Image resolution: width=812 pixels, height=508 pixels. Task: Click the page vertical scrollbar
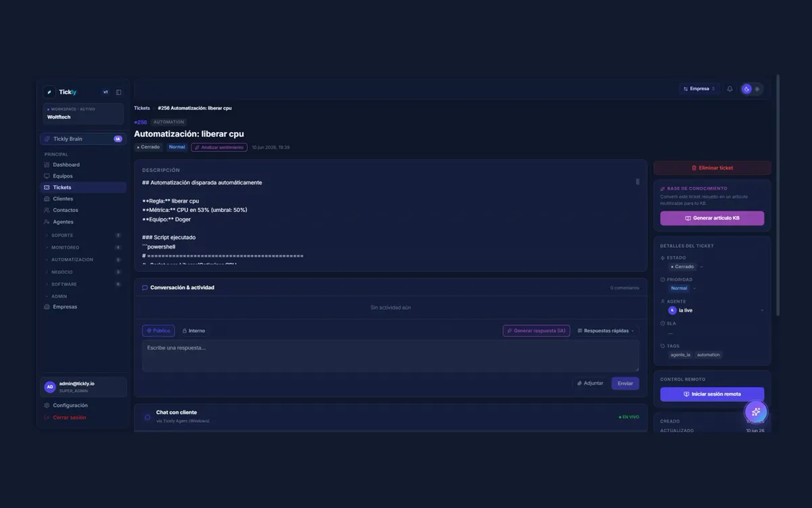[x=778, y=196]
